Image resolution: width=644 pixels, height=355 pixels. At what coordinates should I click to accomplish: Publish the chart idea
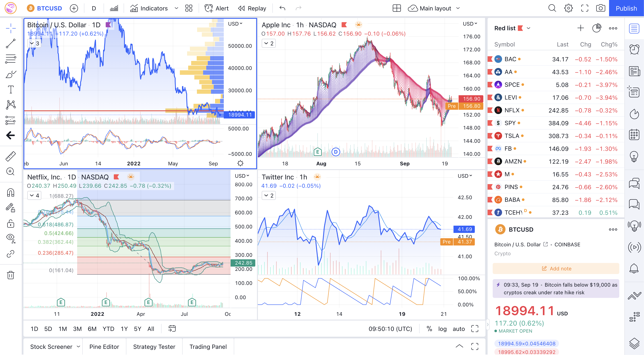click(626, 9)
